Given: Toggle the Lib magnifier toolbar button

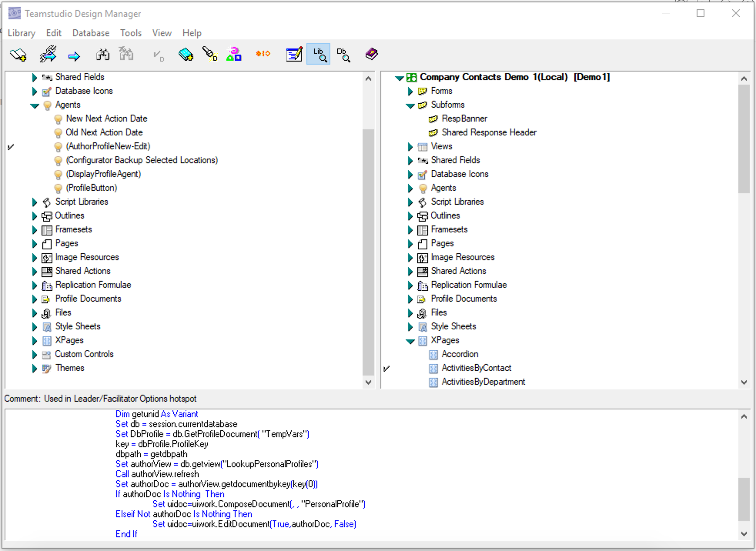Looking at the screenshot, I should click(318, 54).
